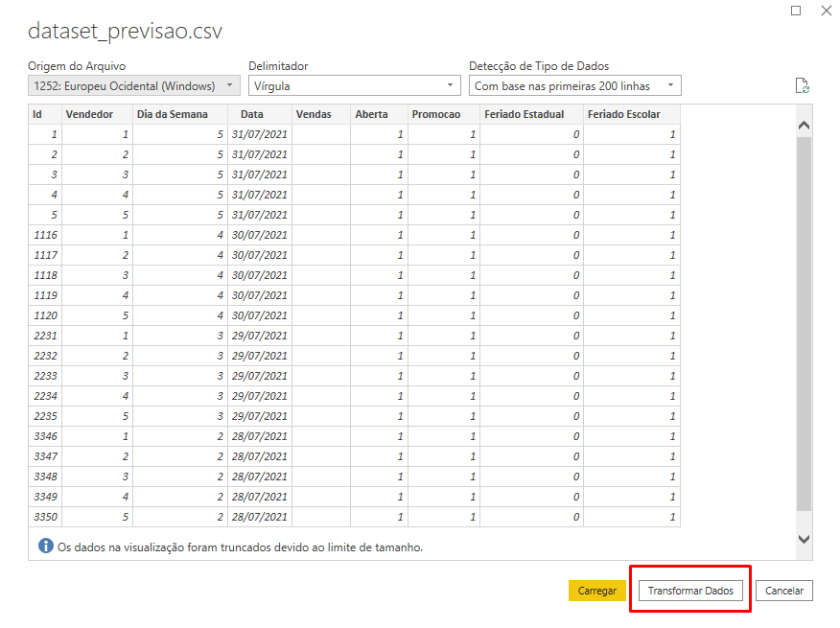This screenshot has width=840, height=628.
Task: Click the truncated data notice text
Action: point(240,547)
